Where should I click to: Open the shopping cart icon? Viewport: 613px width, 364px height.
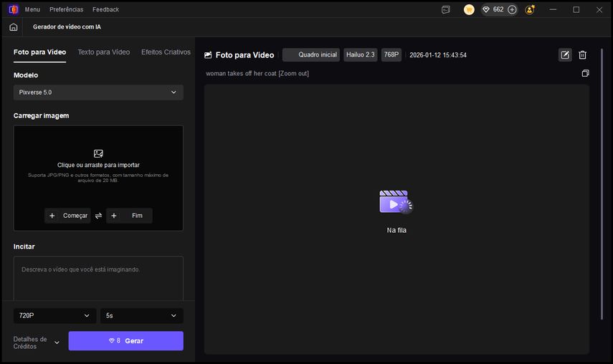(x=469, y=10)
